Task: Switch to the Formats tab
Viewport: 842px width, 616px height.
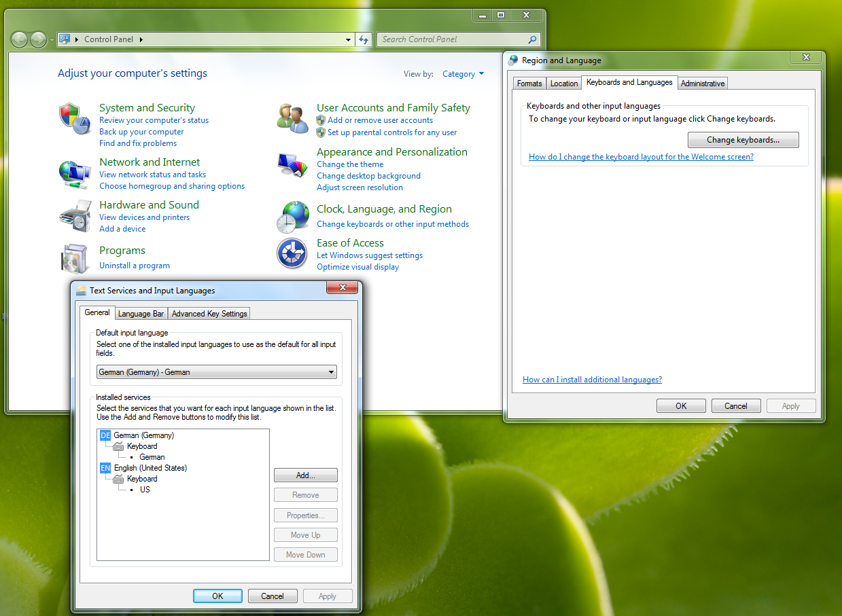Action: [529, 84]
